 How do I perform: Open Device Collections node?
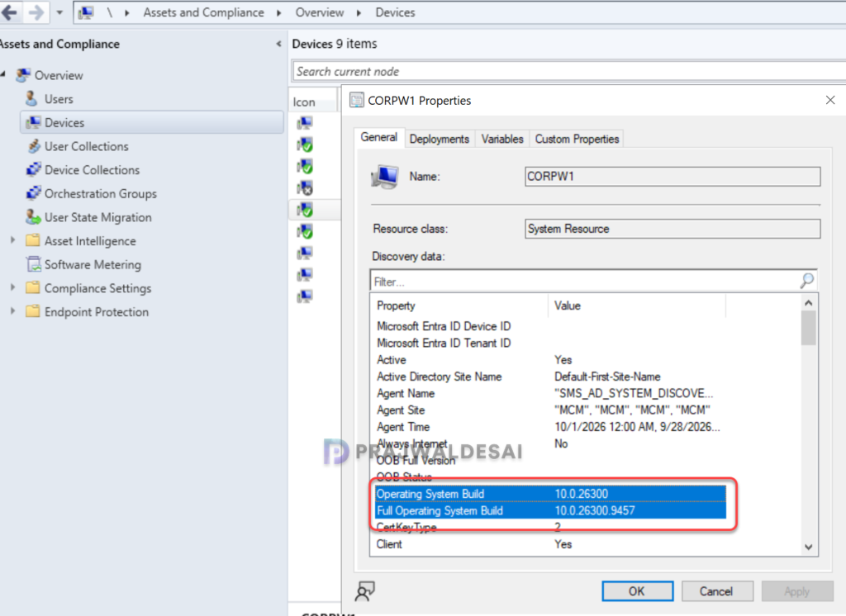click(x=92, y=170)
